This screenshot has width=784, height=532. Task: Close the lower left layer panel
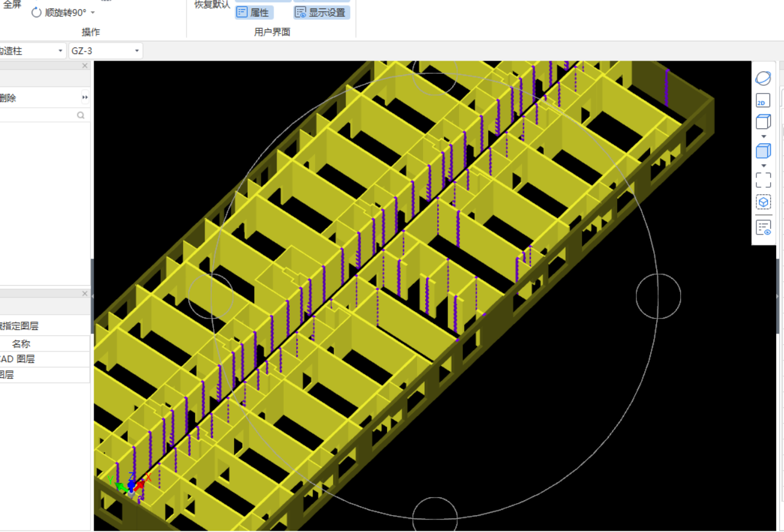pyautogui.click(x=85, y=294)
